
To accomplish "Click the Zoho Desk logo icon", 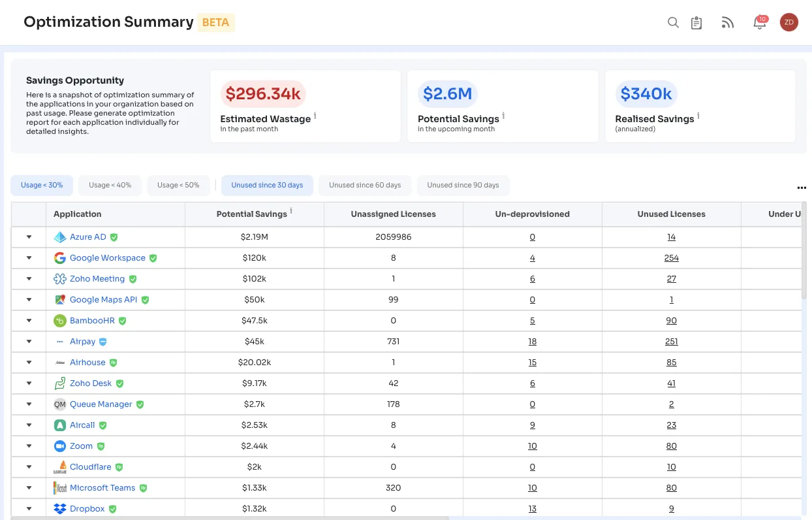I will tap(60, 383).
